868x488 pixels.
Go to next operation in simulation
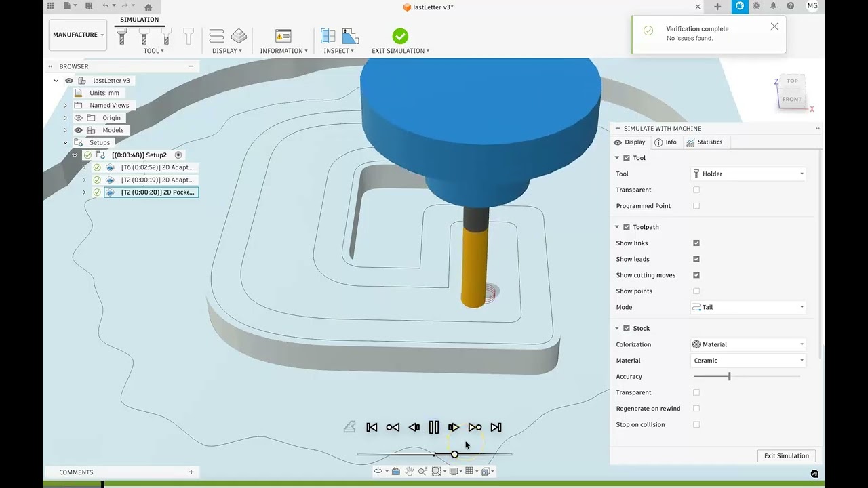coord(475,427)
